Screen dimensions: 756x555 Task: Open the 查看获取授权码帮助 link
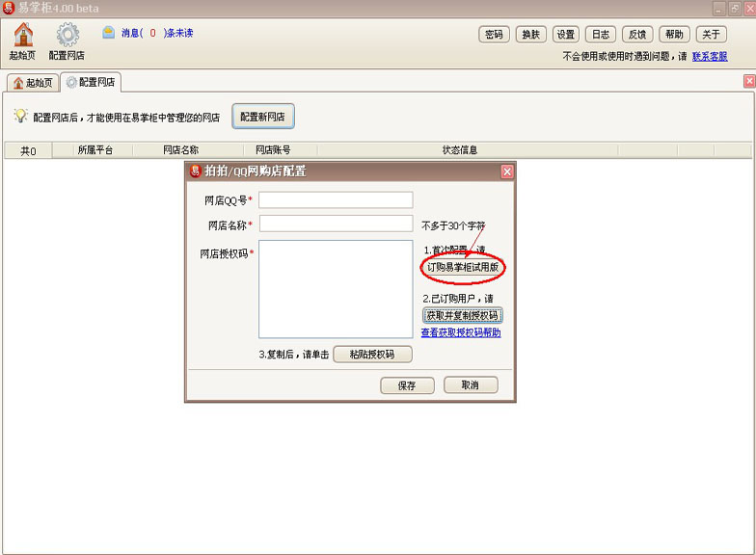click(x=461, y=332)
